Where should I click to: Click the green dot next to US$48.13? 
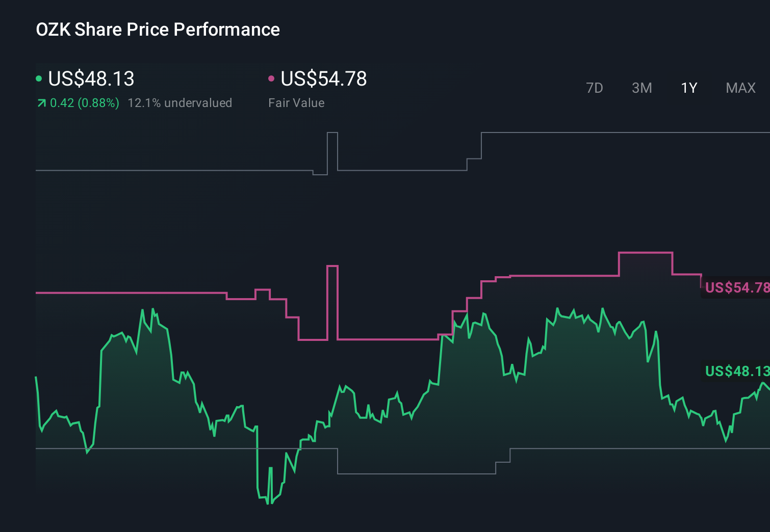[39, 77]
